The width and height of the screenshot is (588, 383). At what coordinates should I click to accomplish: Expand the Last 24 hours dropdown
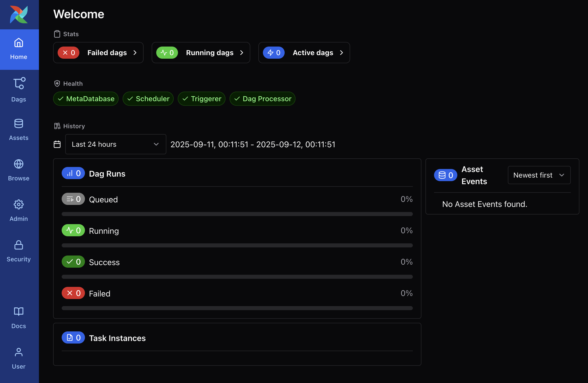[x=116, y=144]
